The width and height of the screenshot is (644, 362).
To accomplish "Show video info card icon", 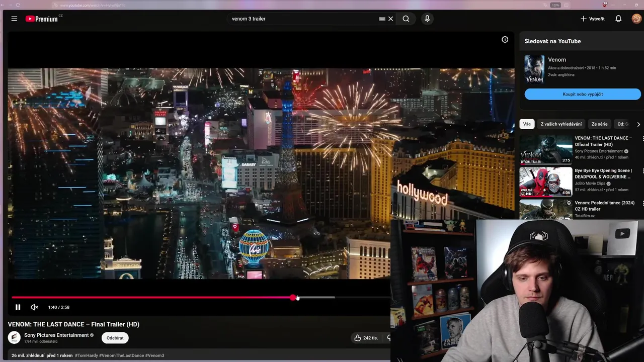I will [x=505, y=40].
